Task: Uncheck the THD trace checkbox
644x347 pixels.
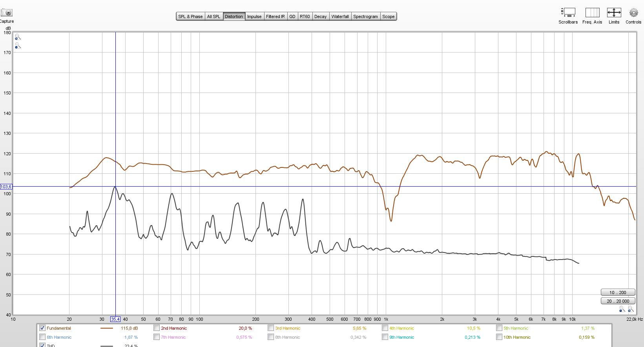Action: pos(42,345)
